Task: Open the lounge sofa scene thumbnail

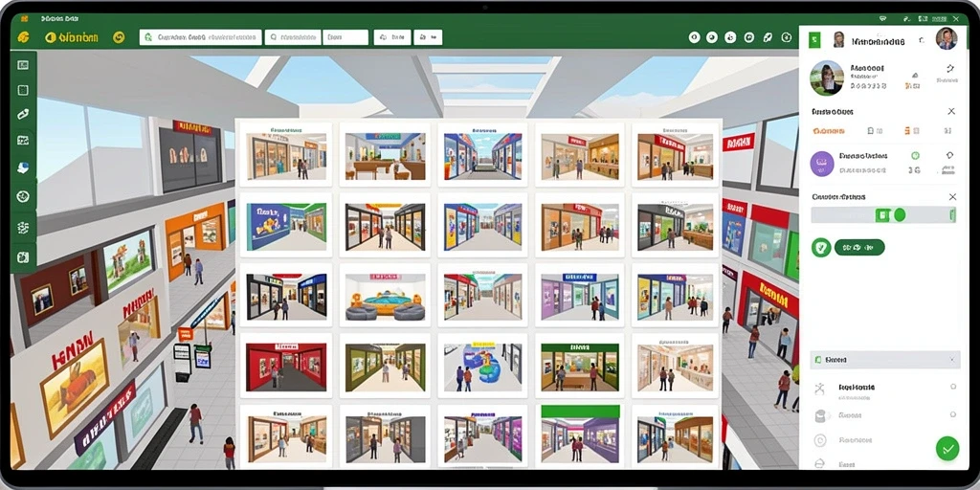Action: click(385, 296)
